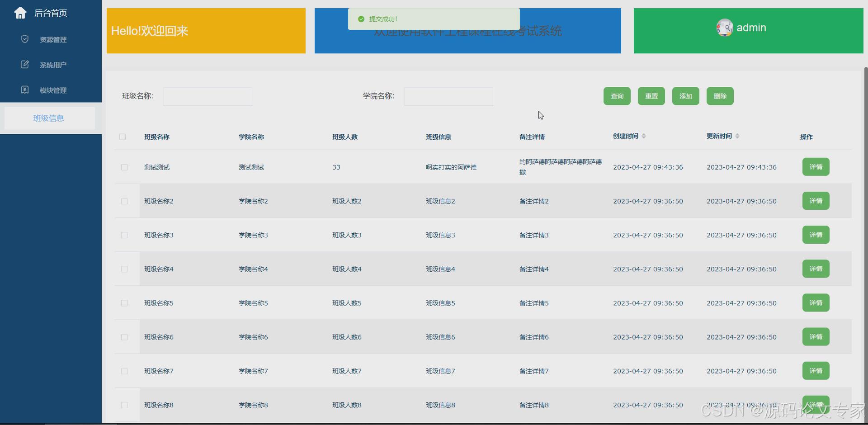
Task: Click the shield icon for 资源管理
Action: pyautogui.click(x=25, y=39)
